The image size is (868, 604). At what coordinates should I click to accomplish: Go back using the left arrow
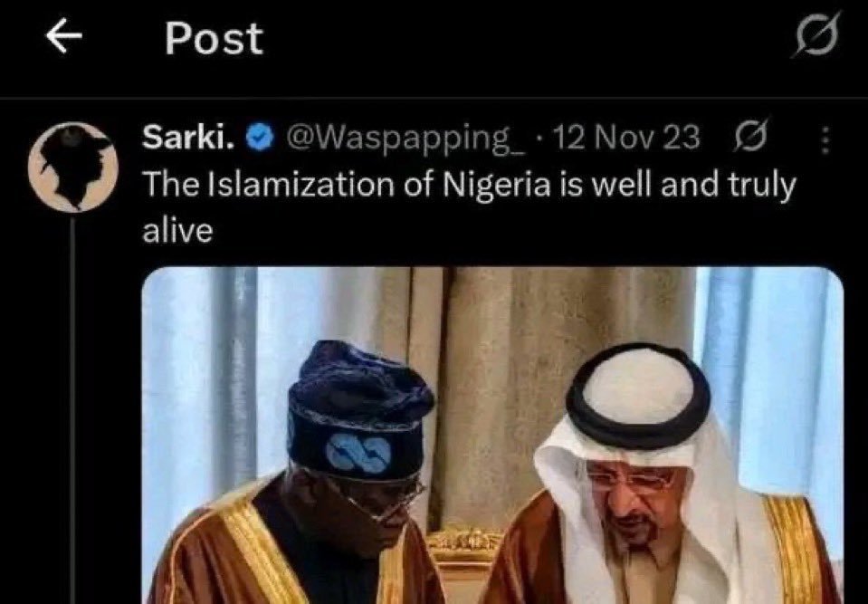click(x=63, y=37)
